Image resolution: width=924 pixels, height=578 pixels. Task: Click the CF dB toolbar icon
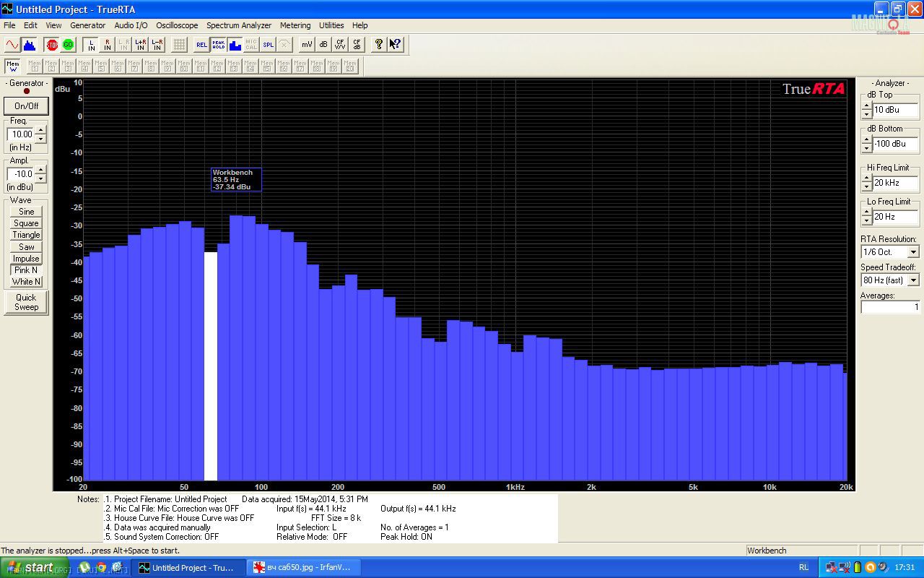pyautogui.click(x=357, y=45)
